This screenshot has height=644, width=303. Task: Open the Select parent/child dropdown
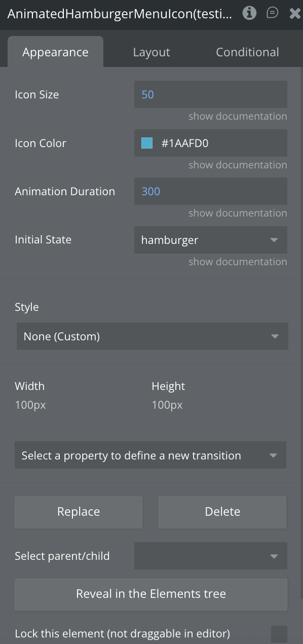point(211,556)
